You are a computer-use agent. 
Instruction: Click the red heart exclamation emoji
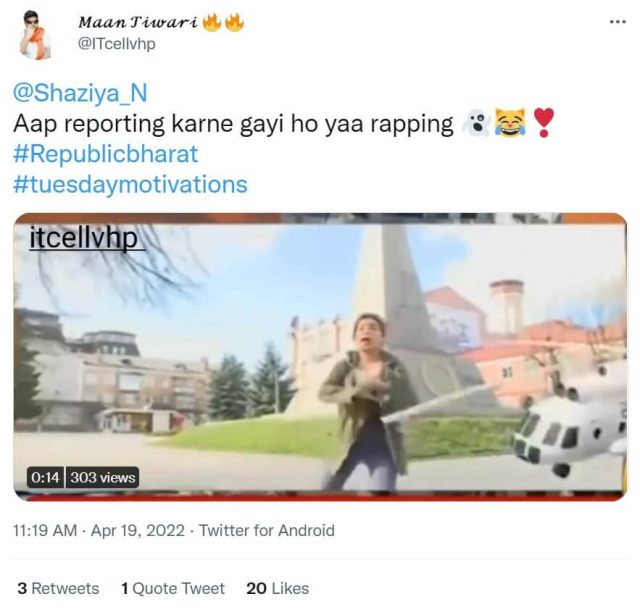(544, 122)
